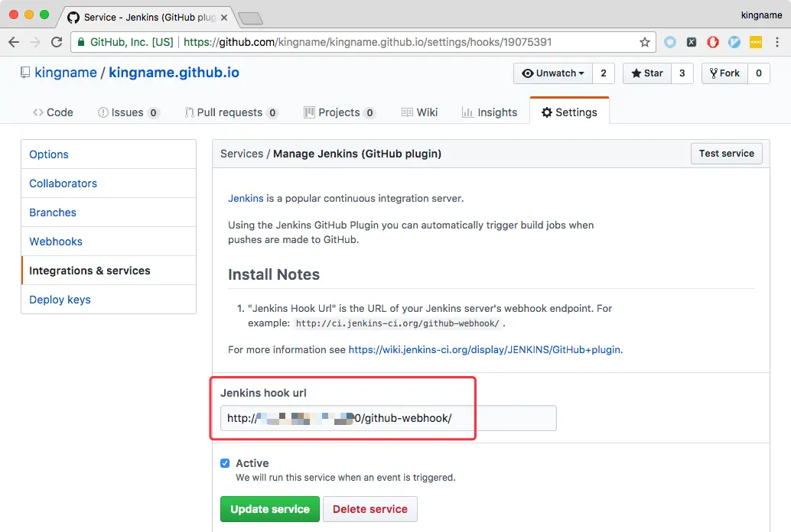The width and height of the screenshot is (791, 532).
Task: Open Branches in settings sidebar
Action: coord(109,212)
